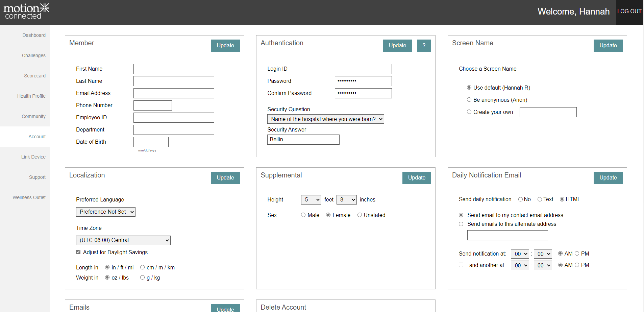Select Be anonymous (Anon) option

pyautogui.click(x=469, y=100)
